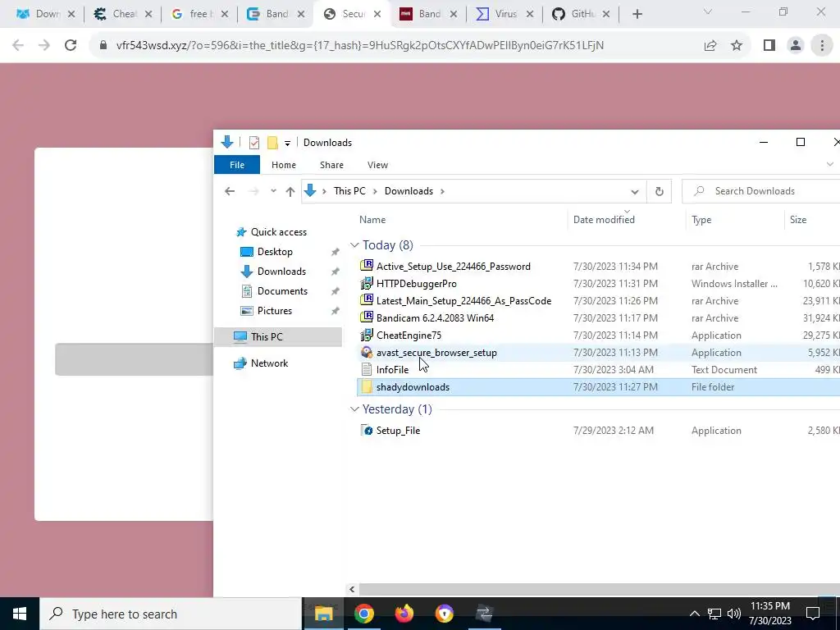Open Chrome from the taskbar
This screenshot has height=630, width=840.
pos(363,614)
